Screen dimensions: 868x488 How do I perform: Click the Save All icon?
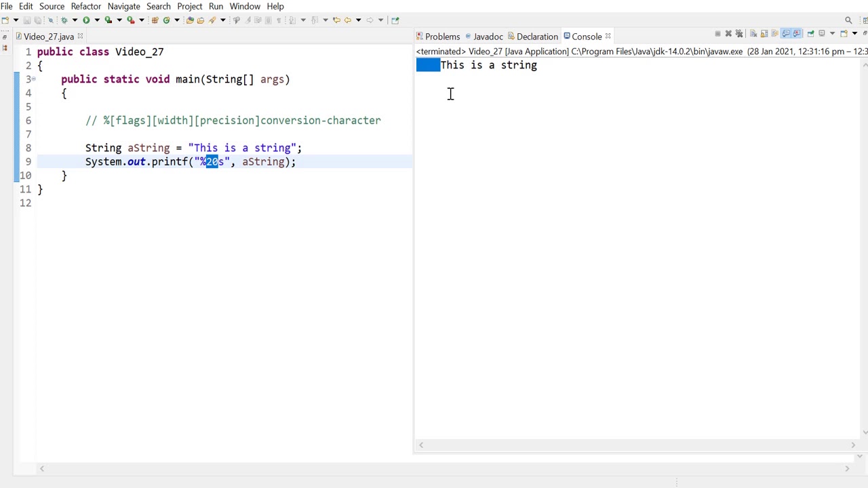coord(37,20)
